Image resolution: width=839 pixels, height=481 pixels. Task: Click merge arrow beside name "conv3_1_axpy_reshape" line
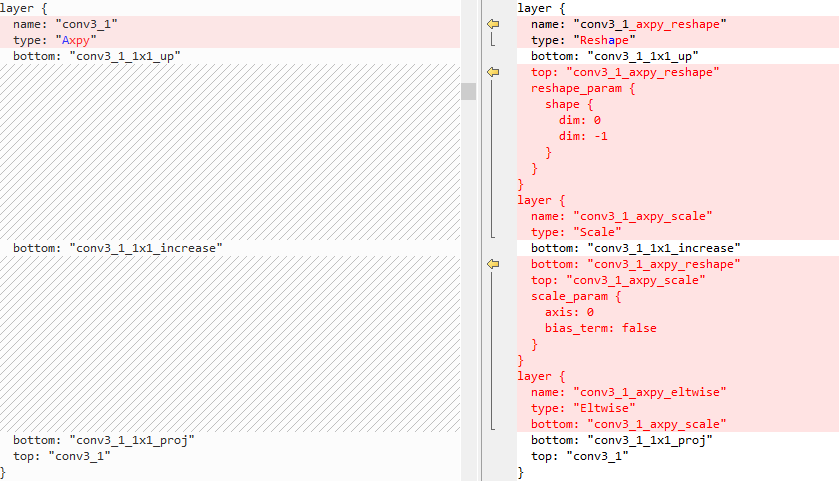[x=493, y=24]
